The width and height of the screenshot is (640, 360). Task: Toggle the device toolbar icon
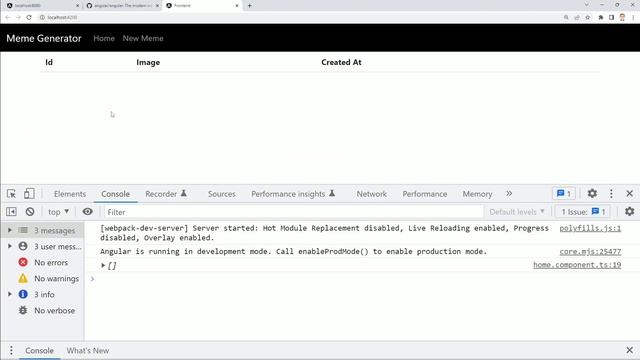29,193
